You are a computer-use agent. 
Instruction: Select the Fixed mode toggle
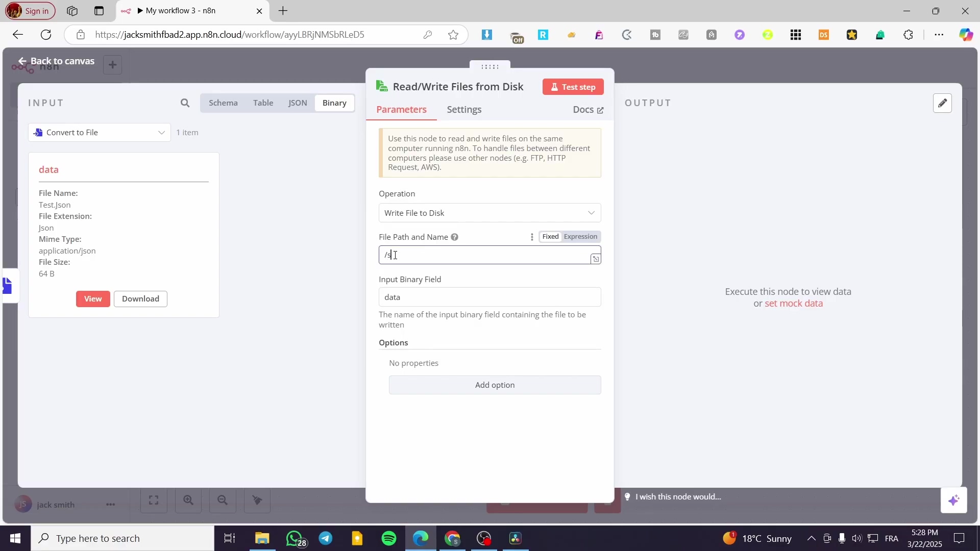click(x=550, y=237)
